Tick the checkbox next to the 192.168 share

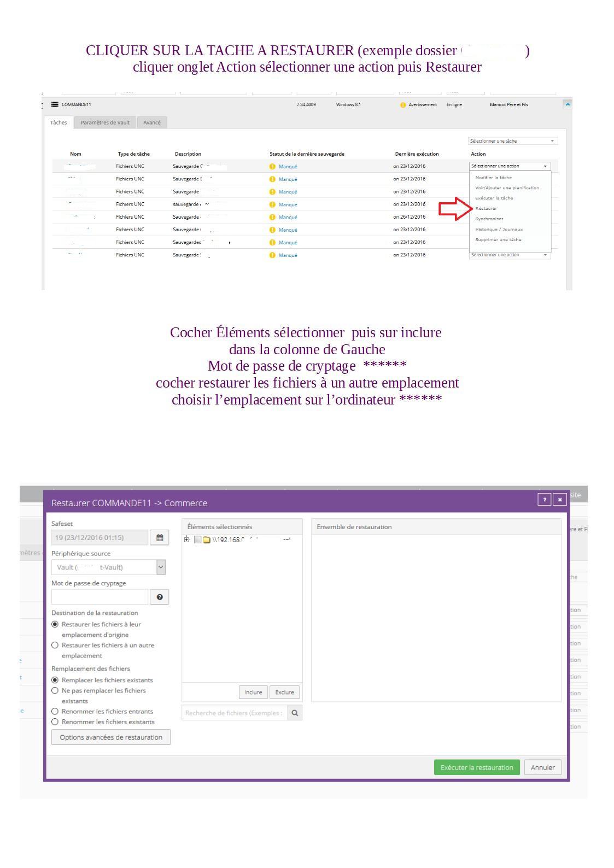(197, 540)
